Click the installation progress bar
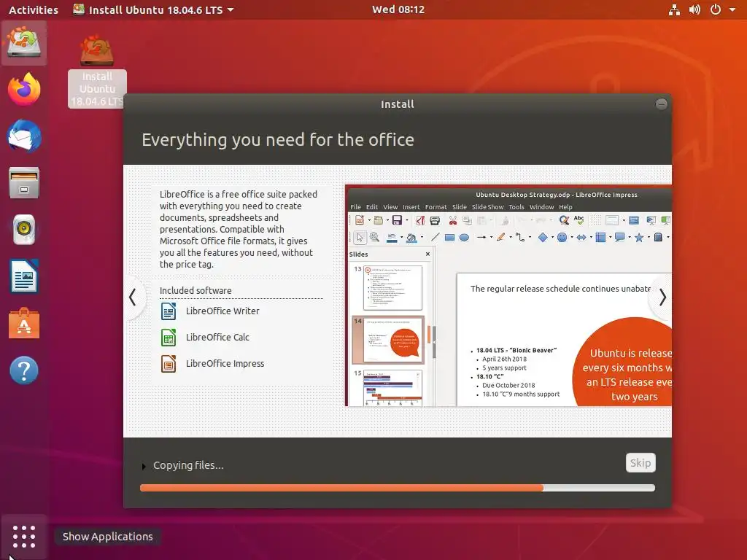The width and height of the screenshot is (747, 560). 398,488
